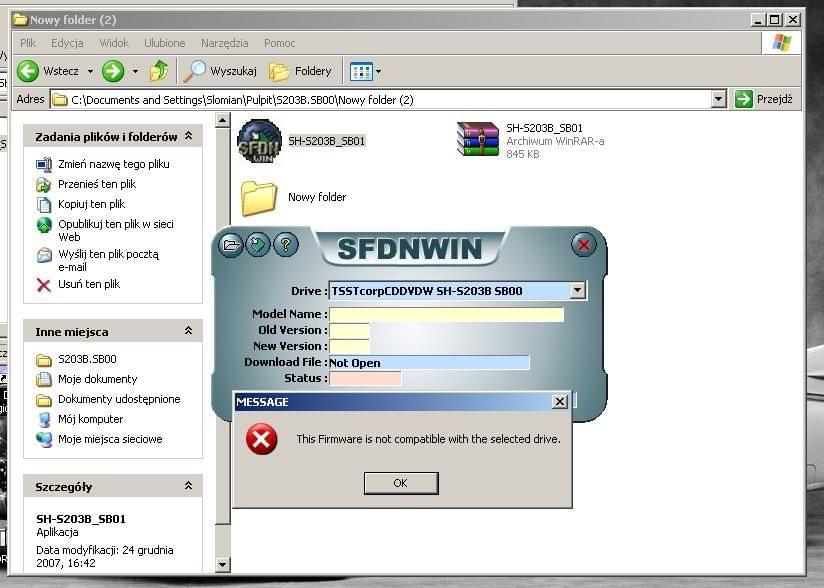Click the Status field in SFDNWIN
Image resolution: width=824 pixels, height=588 pixels.
pos(365,378)
